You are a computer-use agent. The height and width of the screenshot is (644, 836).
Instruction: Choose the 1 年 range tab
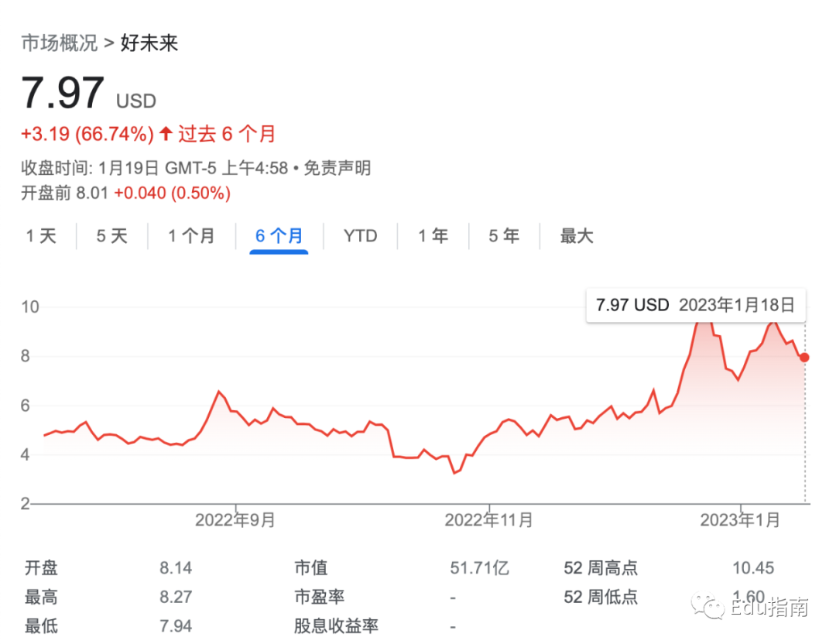coord(433,236)
